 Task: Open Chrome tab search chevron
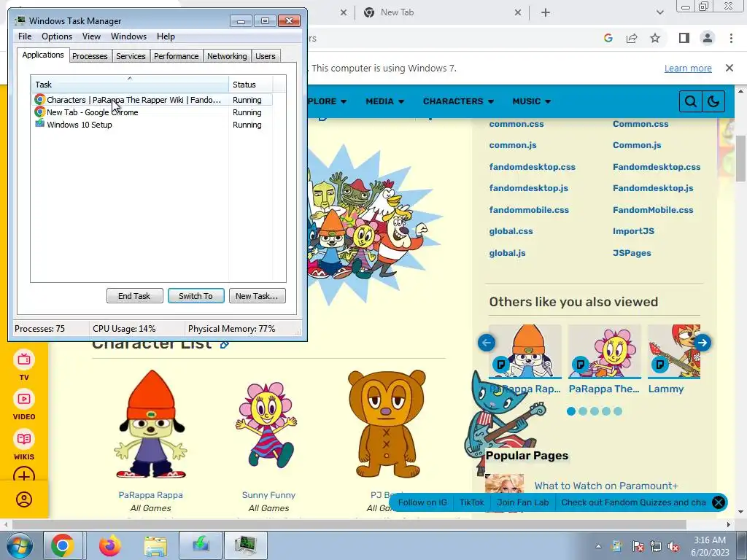pyautogui.click(x=659, y=13)
